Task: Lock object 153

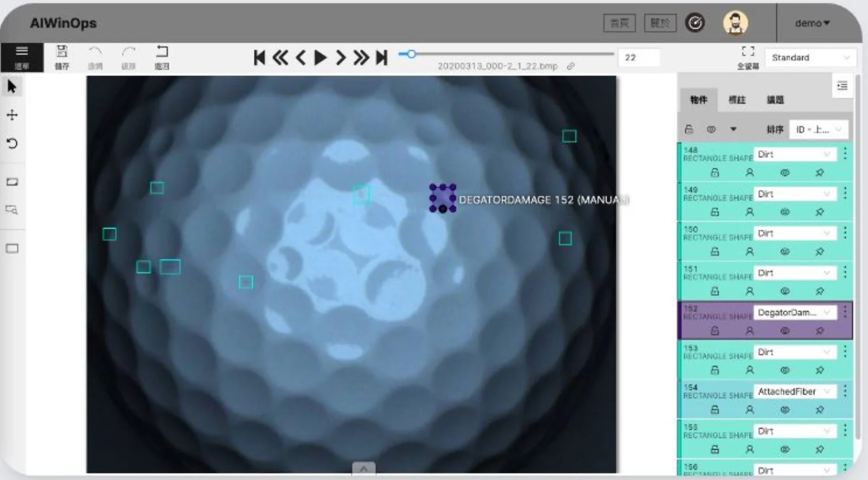Action: click(715, 370)
